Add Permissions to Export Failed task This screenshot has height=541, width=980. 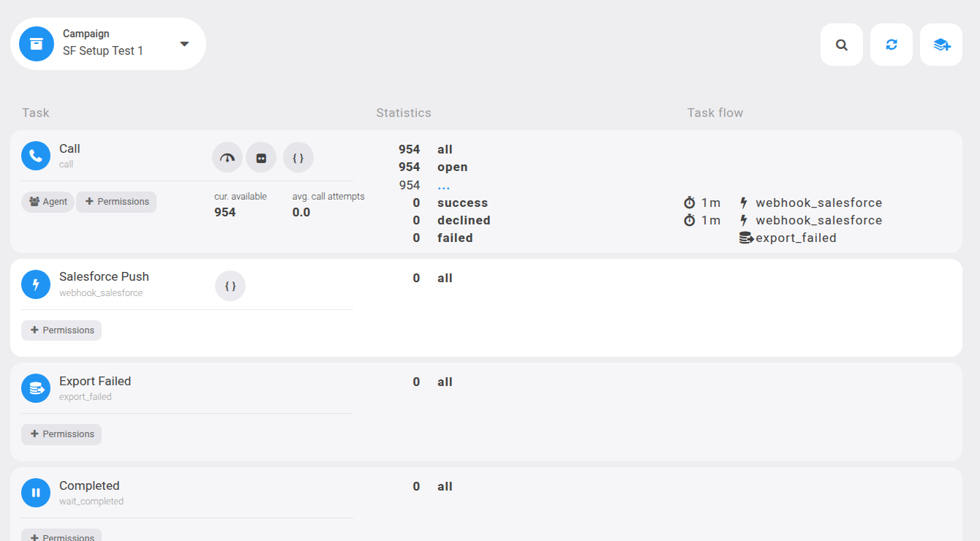(61, 434)
